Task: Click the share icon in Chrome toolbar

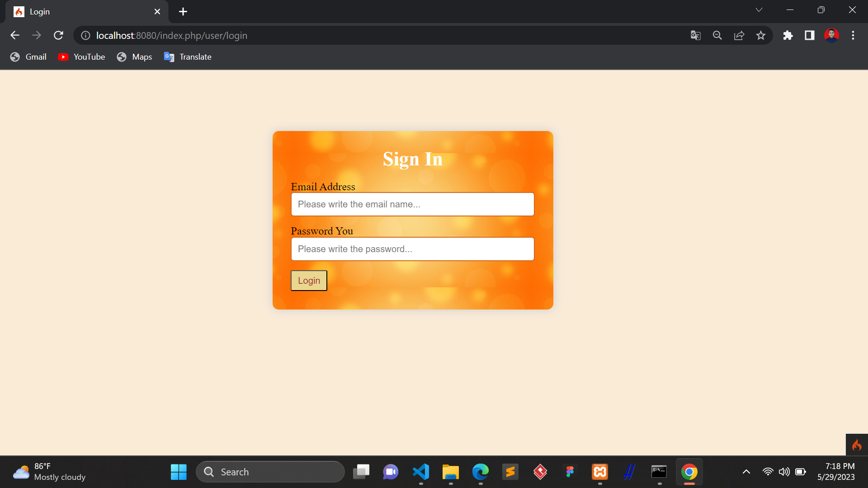Action: point(739,35)
